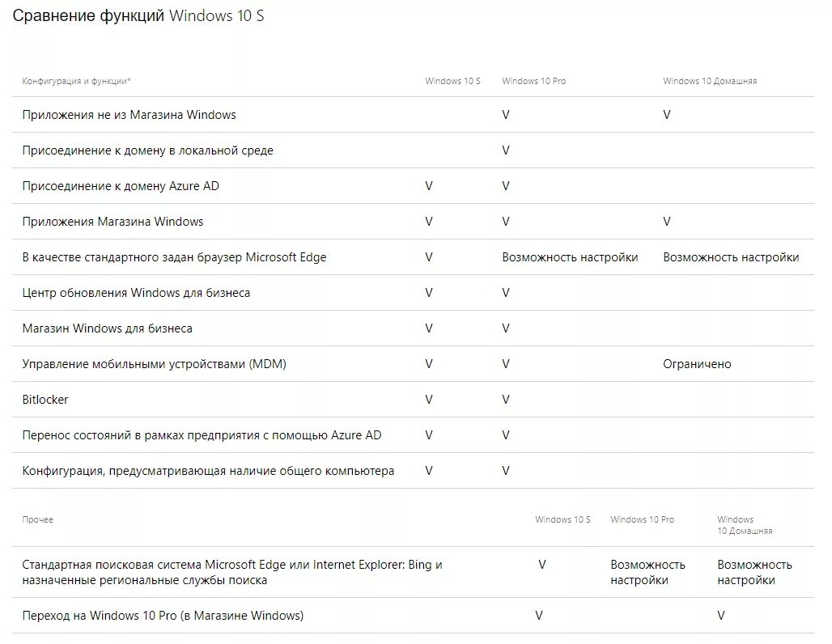832x644 pixels.
Task: Click 'Windows 10 Pro' header in Прочее table
Action: point(642,520)
